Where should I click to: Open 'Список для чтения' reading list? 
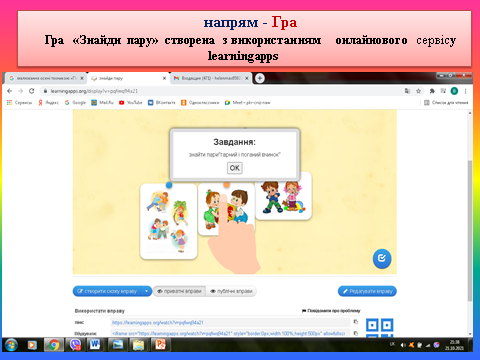pos(446,103)
